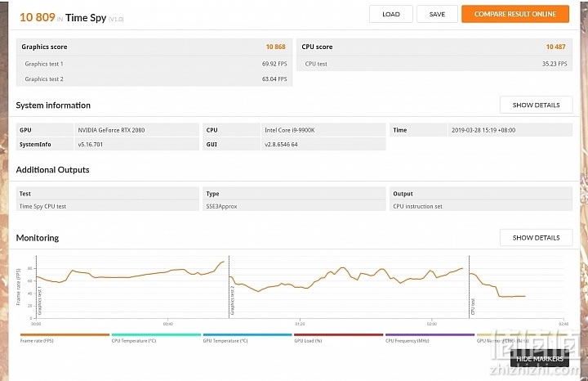Click the 35.23 FPS CPU test result

tap(555, 64)
